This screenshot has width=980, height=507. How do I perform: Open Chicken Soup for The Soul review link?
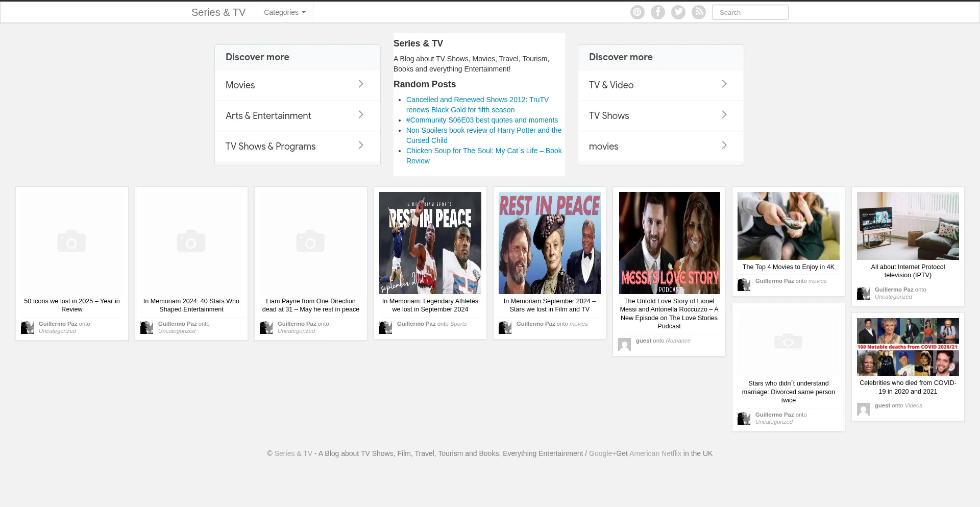484,156
